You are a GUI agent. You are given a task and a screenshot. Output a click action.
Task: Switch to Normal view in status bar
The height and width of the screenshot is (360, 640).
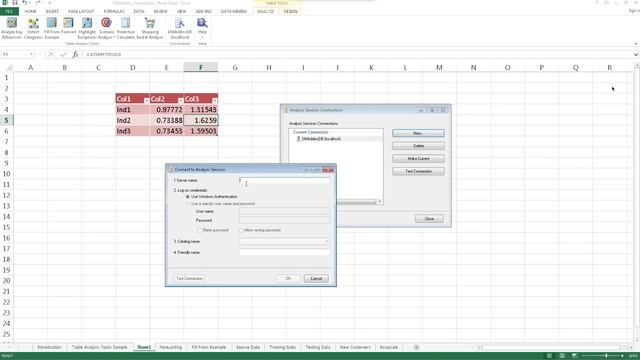(549, 356)
